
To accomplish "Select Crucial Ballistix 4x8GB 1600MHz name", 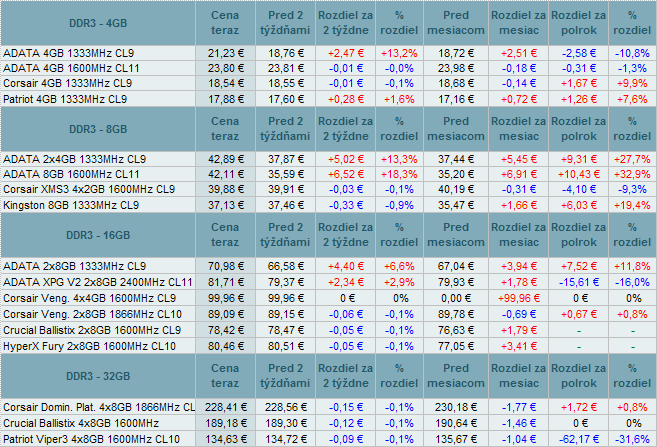I will (81, 423).
